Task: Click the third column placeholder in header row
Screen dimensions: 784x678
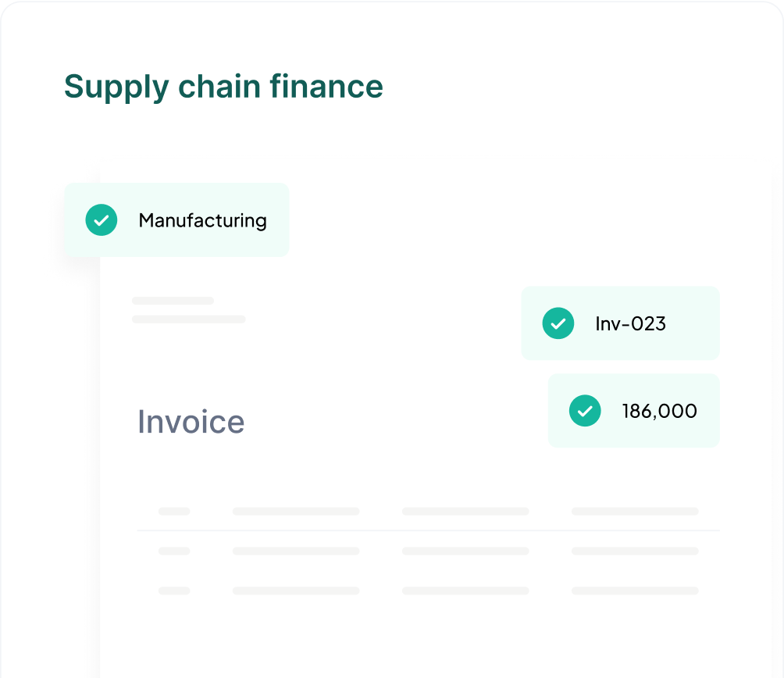Action: [x=465, y=512]
